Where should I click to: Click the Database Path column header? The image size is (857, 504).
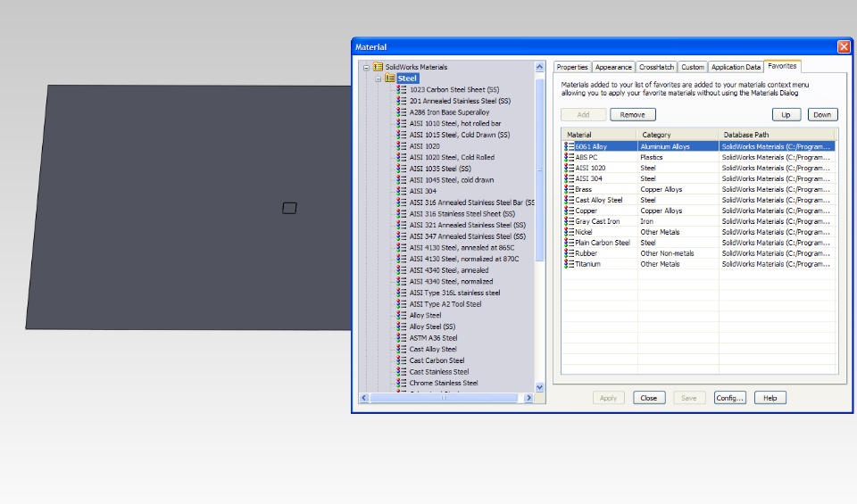pyautogui.click(x=778, y=135)
